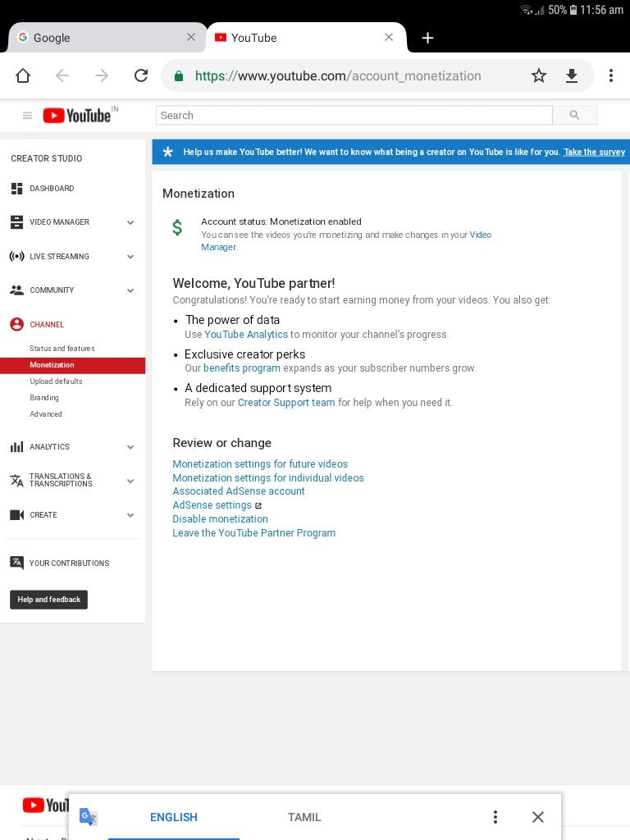Open Advanced channel settings

tap(46, 414)
